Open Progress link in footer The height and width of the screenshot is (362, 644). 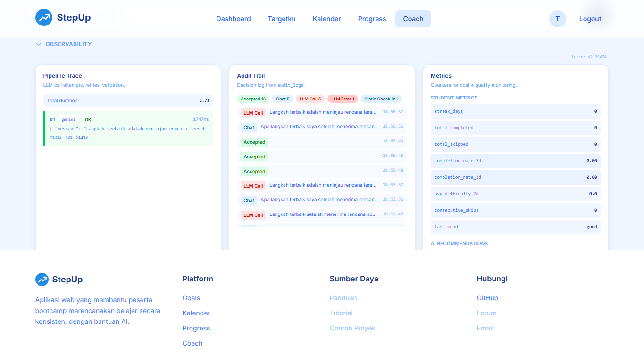click(x=196, y=328)
